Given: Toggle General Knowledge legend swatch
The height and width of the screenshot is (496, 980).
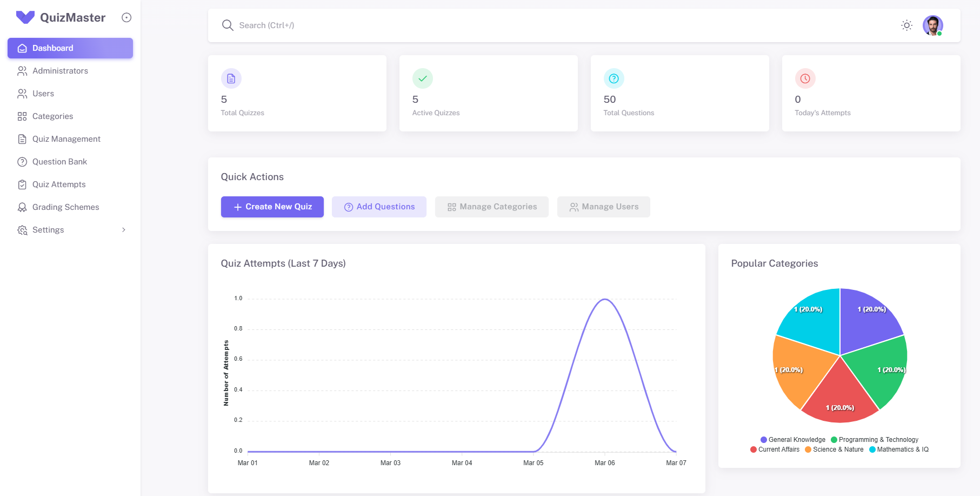Looking at the screenshot, I should (764, 440).
